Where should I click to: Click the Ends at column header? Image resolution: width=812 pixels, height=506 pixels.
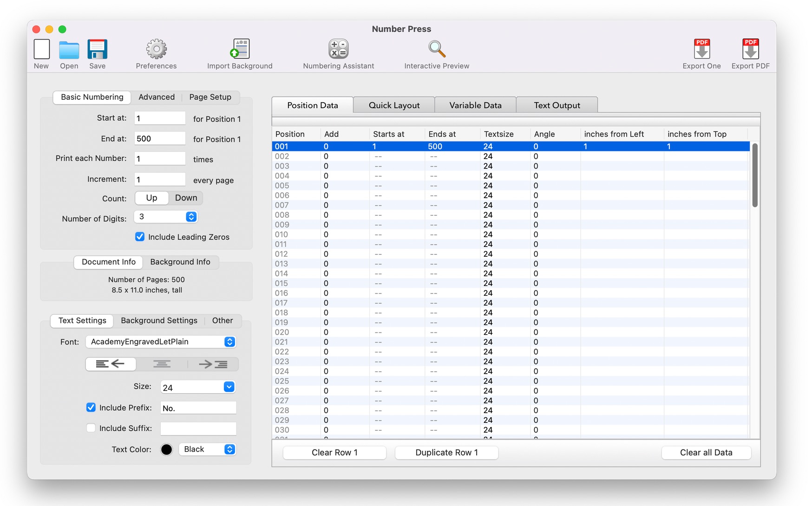(452, 134)
